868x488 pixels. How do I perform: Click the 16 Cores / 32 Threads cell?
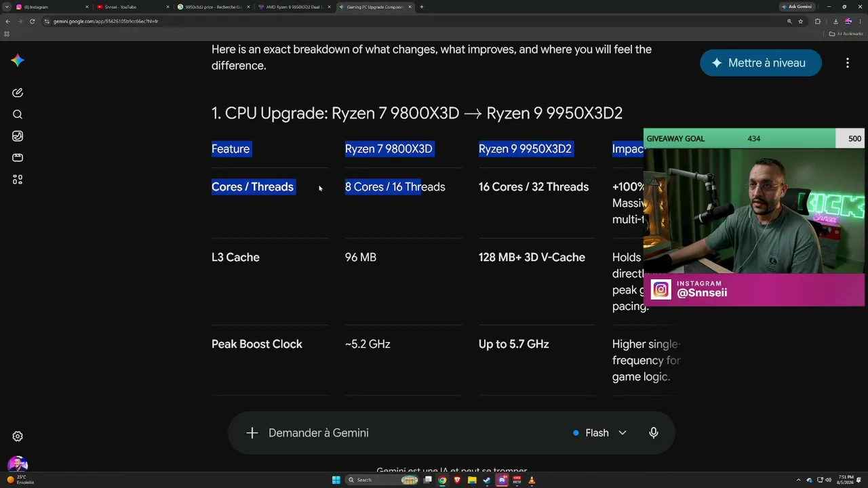pyautogui.click(x=534, y=187)
